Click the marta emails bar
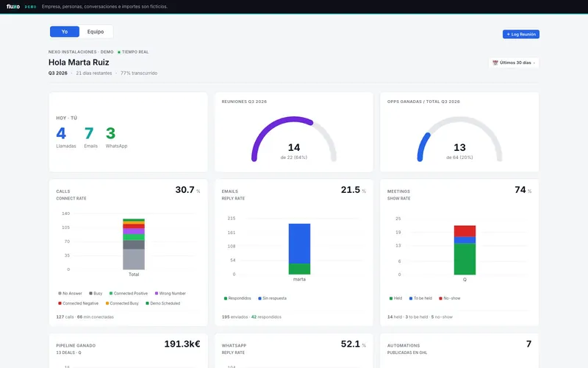This screenshot has width=588, height=368. click(299, 249)
